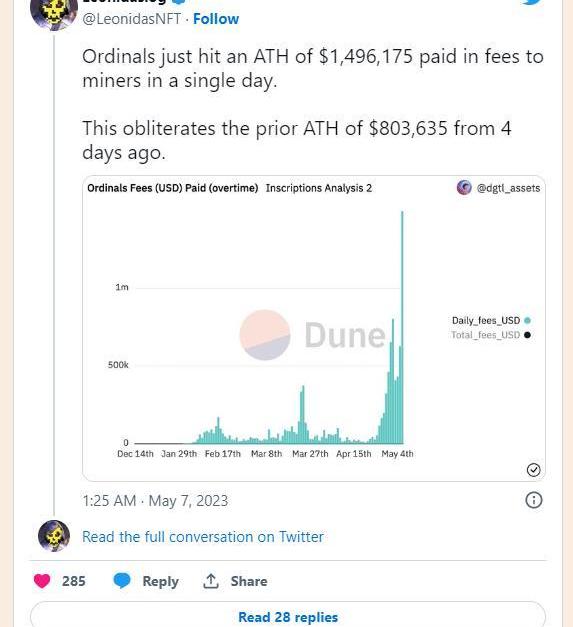Click the blue reply speech bubble icon
Viewport: 573px width, 627px height.
pyautogui.click(x=122, y=581)
